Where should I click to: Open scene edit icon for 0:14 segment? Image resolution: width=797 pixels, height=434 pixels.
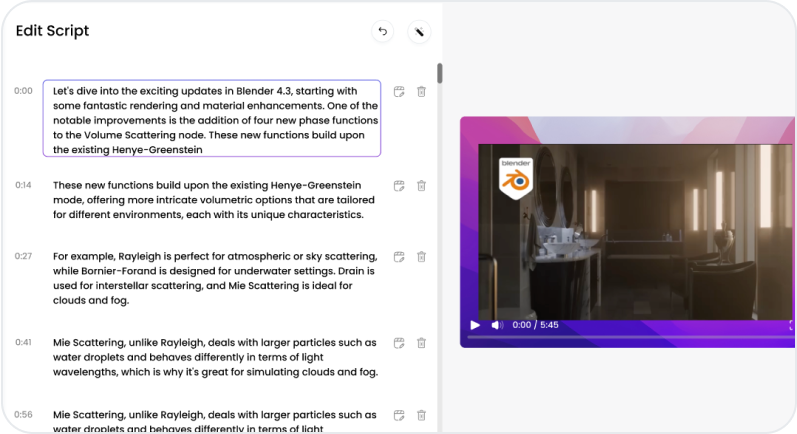[399, 185]
